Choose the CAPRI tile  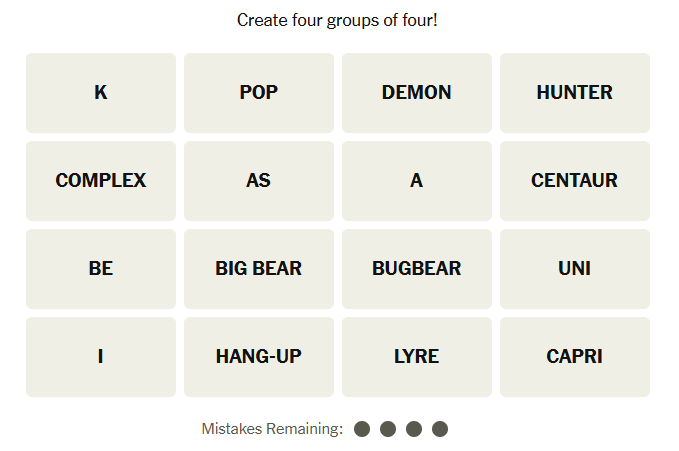click(575, 357)
